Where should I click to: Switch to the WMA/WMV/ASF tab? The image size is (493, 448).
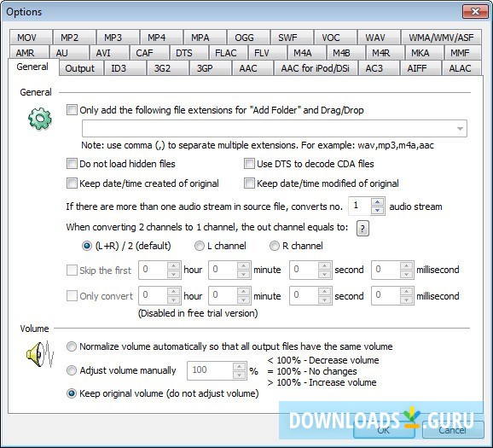point(441,38)
